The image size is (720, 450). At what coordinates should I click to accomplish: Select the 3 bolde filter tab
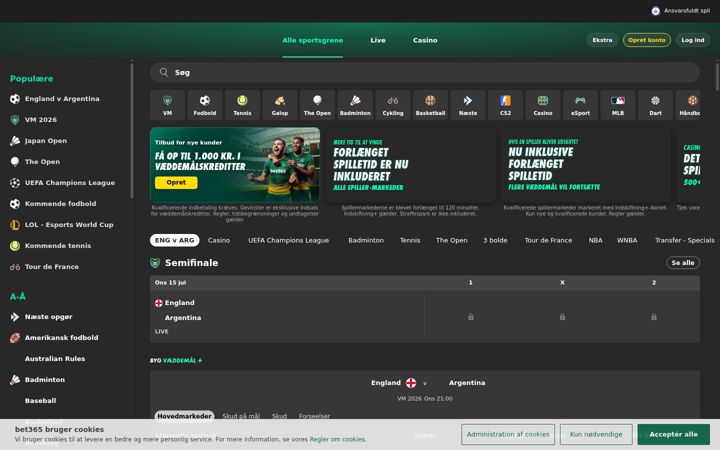(x=495, y=240)
